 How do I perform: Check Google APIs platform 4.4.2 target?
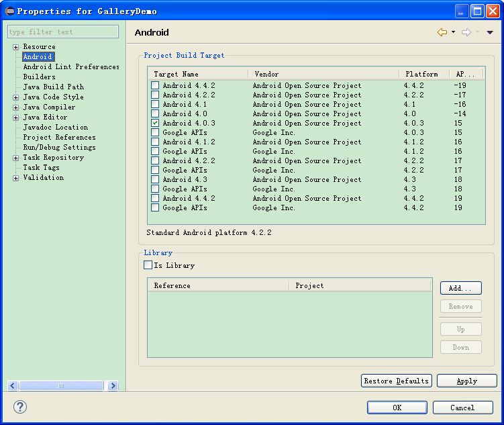pos(155,207)
